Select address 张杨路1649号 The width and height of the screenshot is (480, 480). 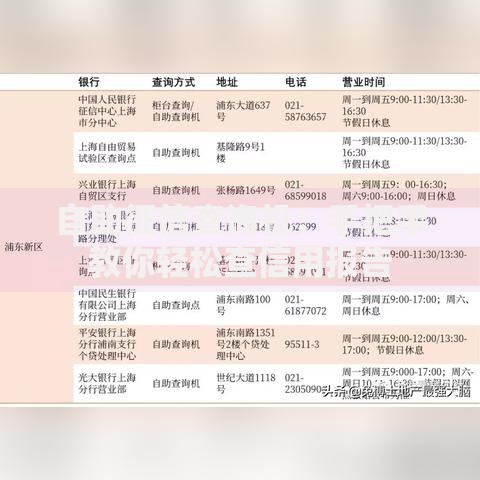pos(246,190)
